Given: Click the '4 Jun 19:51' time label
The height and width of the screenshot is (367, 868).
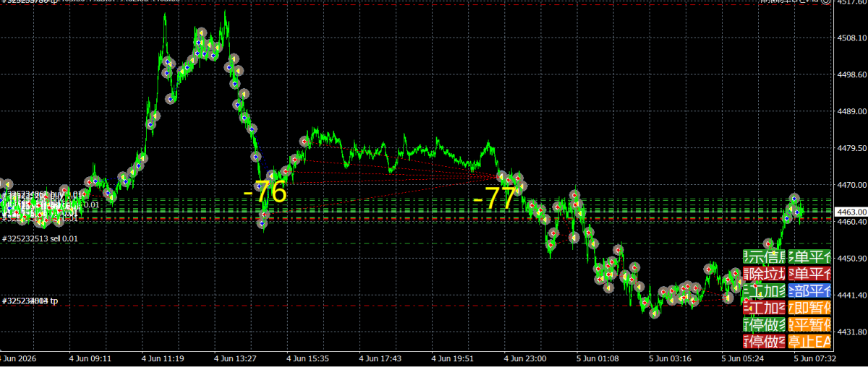Looking at the screenshot, I should click(453, 358).
